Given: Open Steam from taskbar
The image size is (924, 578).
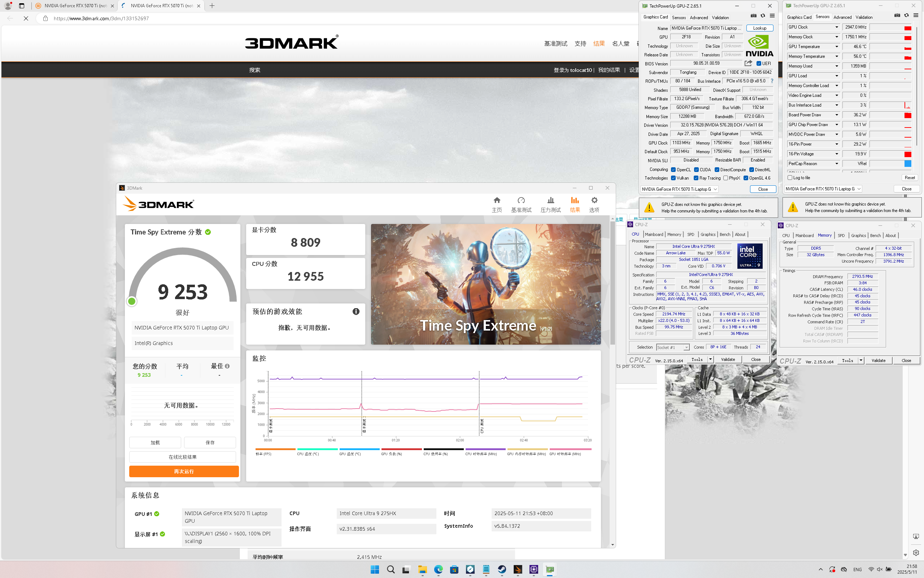Looking at the screenshot, I should (502, 569).
